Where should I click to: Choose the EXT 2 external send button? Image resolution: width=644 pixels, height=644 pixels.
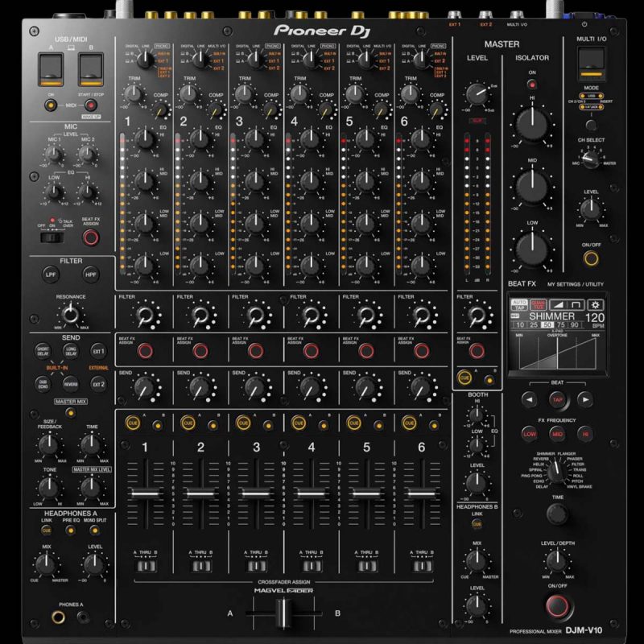[x=98, y=384]
